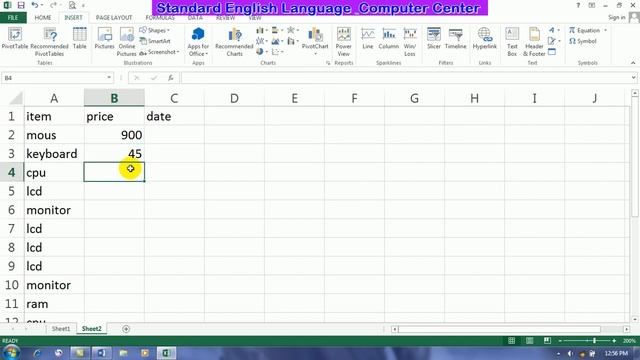640x360 pixels.
Task: Insert a Timeline filter
Action: coord(456,39)
